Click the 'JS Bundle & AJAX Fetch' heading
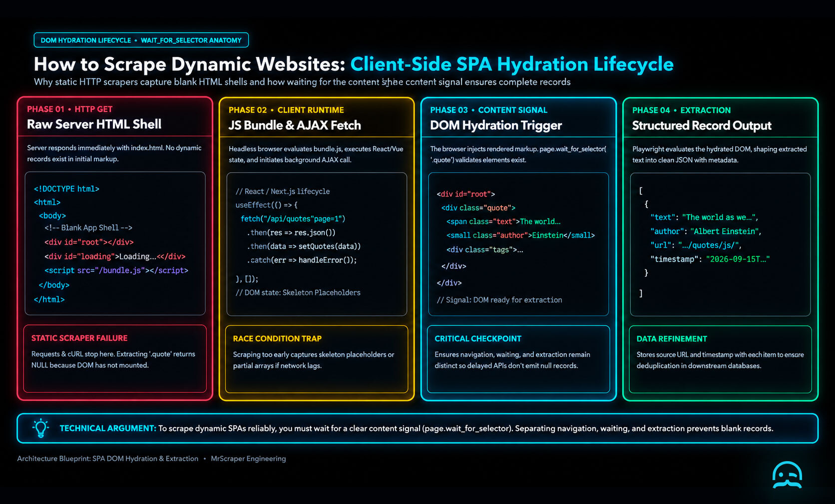Viewport: 835px width, 504px height. 295,125
